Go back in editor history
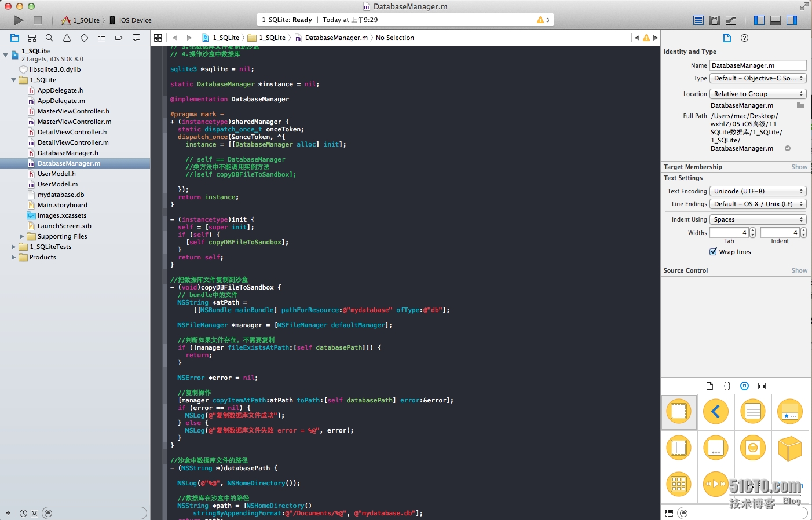812x520 pixels. point(174,38)
